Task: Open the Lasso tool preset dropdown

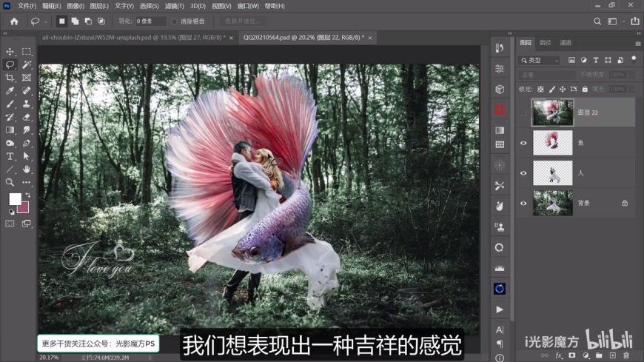Action: pyautogui.click(x=45, y=21)
